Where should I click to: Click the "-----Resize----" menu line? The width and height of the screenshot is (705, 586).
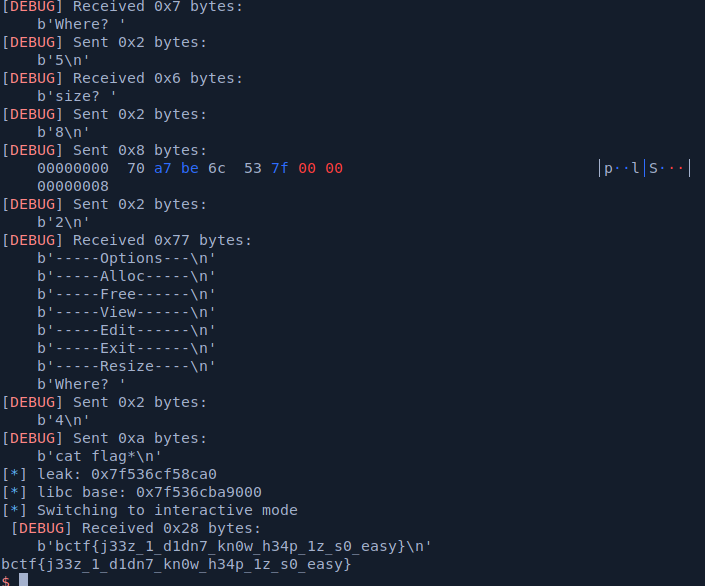tap(126, 366)
